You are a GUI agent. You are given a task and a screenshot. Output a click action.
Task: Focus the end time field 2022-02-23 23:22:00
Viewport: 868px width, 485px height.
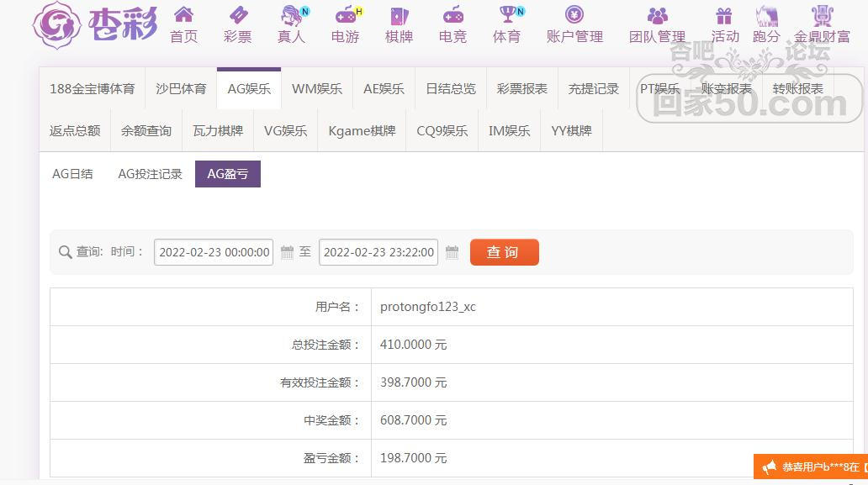point(378,252)
